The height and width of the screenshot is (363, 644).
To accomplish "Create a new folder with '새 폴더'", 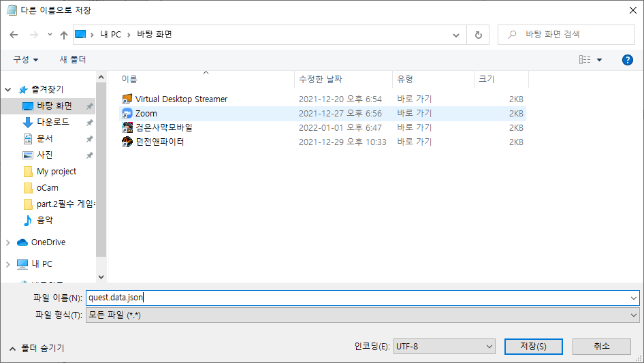I will pos(73,60).
